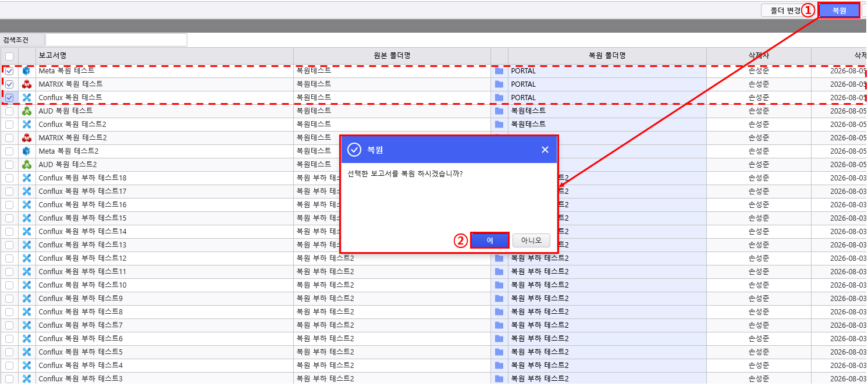Open folder picker for MATRIX 복원 테스트 row
The height and width of the screenshot is (386, 868).
pyautogui.click(x=499, y=84)
